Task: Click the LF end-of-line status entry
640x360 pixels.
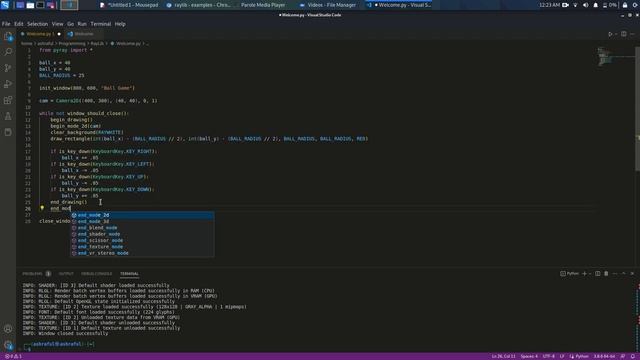Action: (562, 356)
